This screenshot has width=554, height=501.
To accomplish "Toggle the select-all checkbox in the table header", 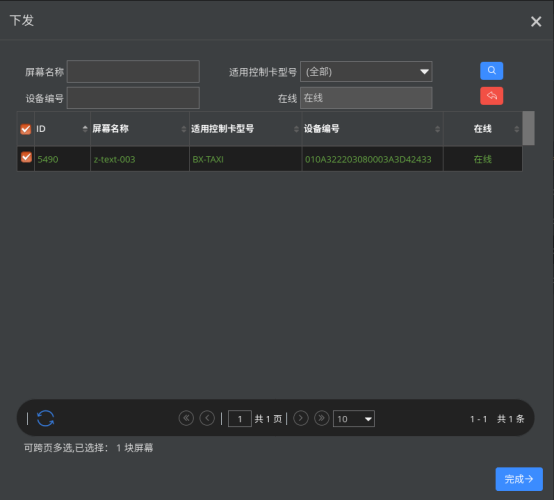I will click(x=25, y=129).
